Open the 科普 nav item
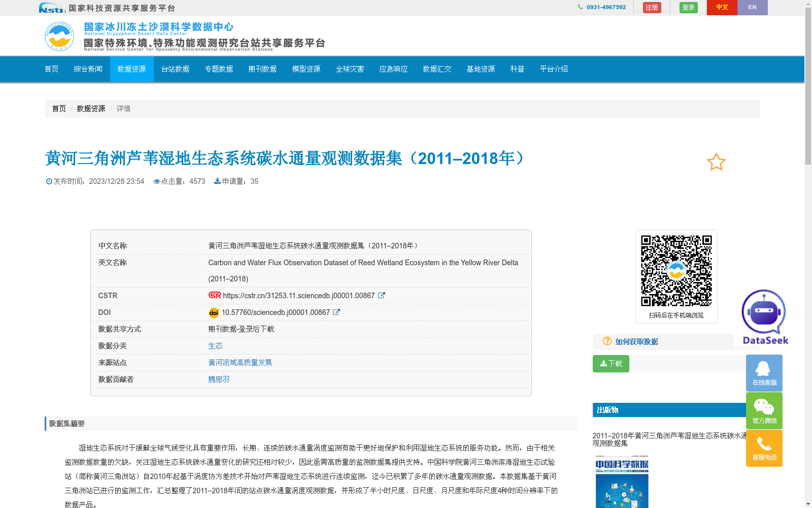This screenshot has height=508, width=812. [518, 69]
